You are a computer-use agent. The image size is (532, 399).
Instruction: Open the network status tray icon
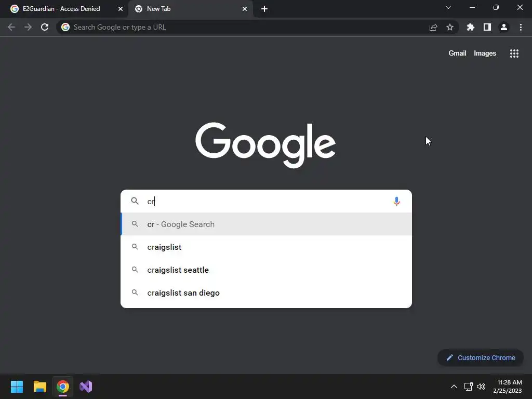click(x=469, y=387)
